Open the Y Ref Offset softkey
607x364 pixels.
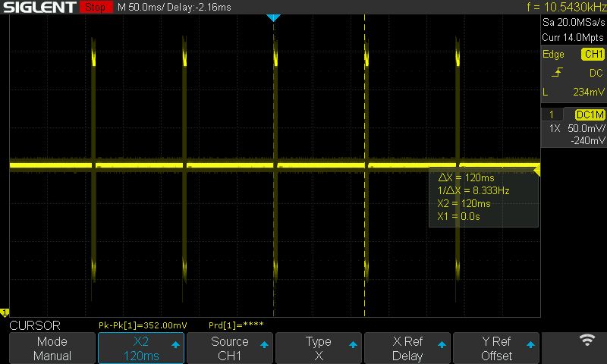click(x=496, y=348)
